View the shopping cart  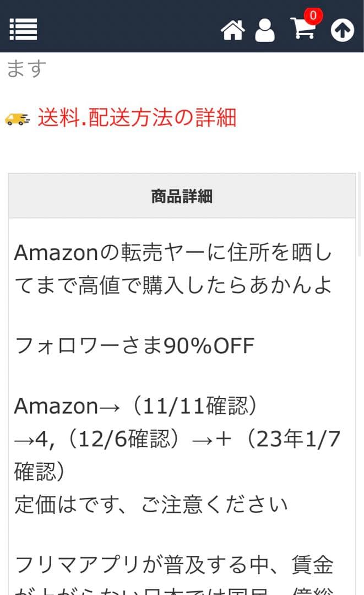tap(302, 29)
